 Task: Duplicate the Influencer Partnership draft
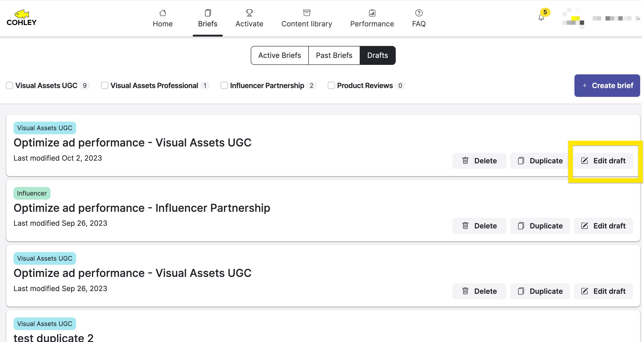pos(540,226)
